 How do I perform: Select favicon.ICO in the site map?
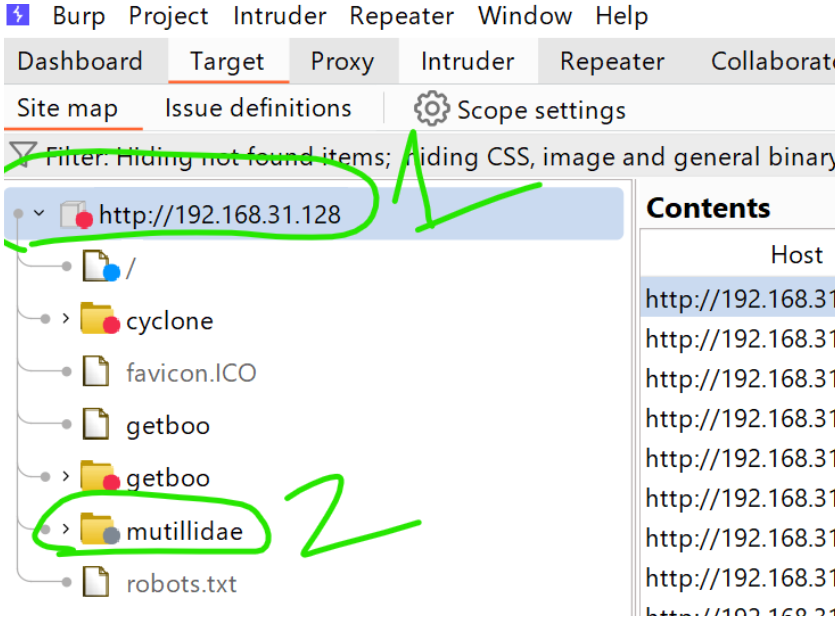point(191,373)
